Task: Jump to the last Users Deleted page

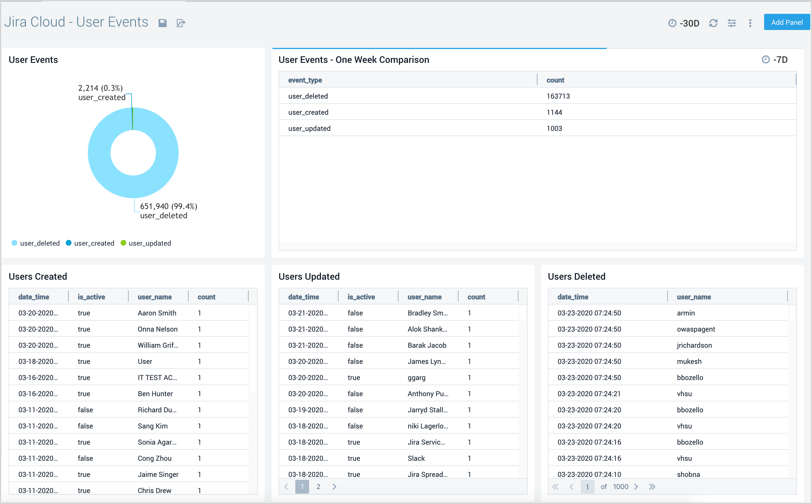Action: click(x=652, y=487)
